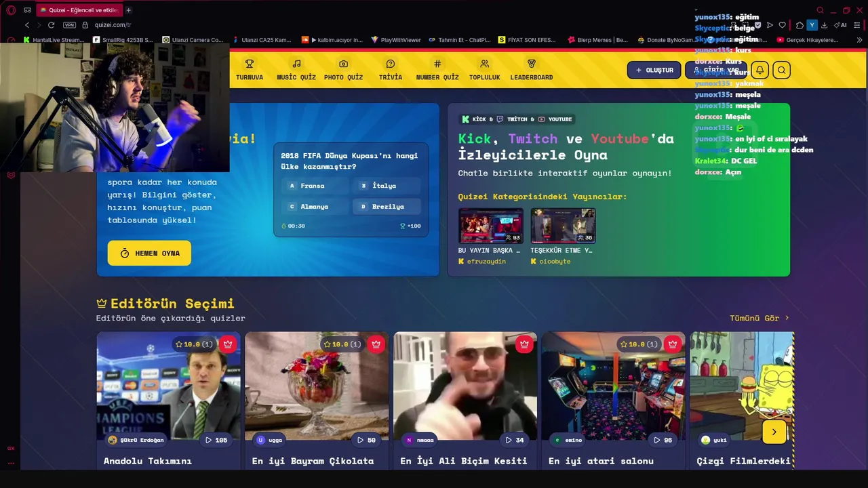Open the HantalLive Stream bookmark

pos(53,40)
